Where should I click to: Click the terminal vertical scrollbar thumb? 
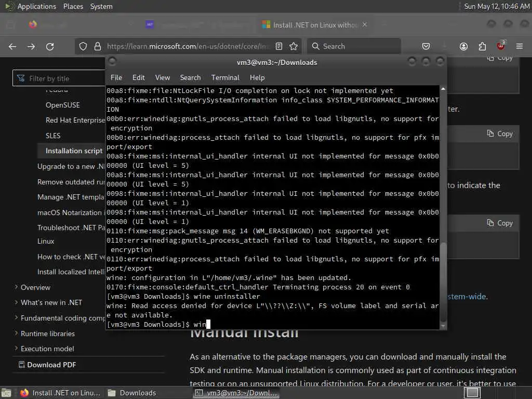(x=443, y=282)
